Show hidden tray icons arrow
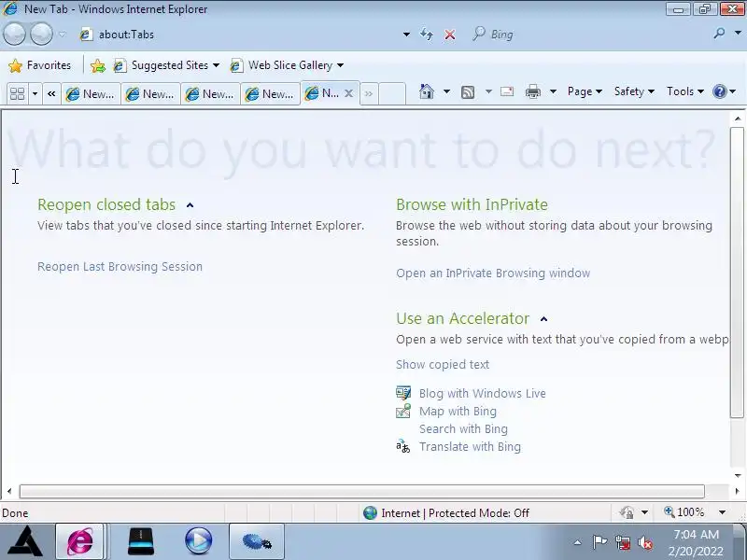747x560 pixels. click(577, 542)
